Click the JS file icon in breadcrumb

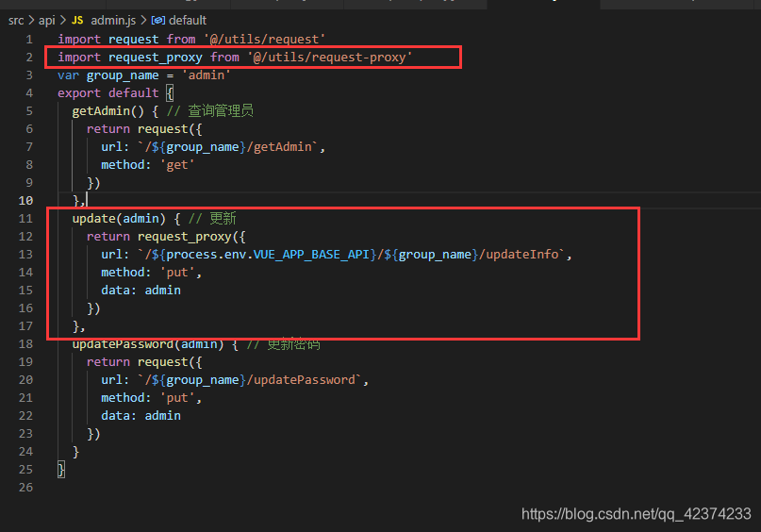pos(77,21)
